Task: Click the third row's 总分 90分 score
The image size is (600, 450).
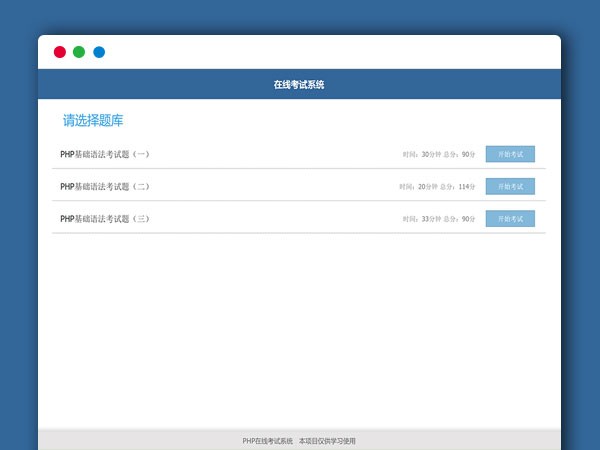Action: click(x=460, y=219)
